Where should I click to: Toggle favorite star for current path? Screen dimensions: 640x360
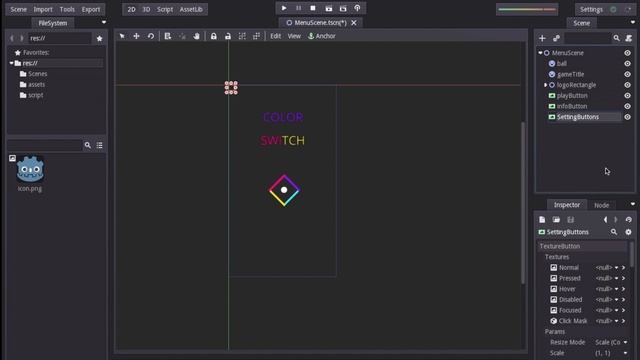99,38
